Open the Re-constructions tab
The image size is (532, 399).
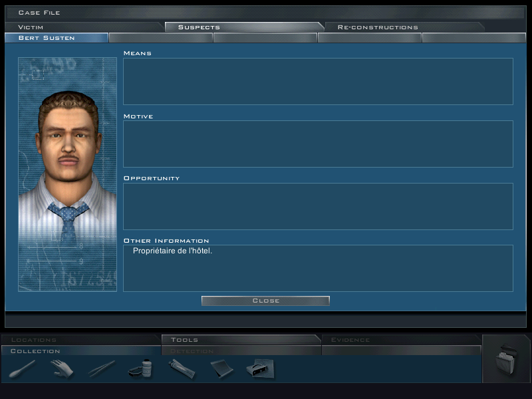point(404,27)
